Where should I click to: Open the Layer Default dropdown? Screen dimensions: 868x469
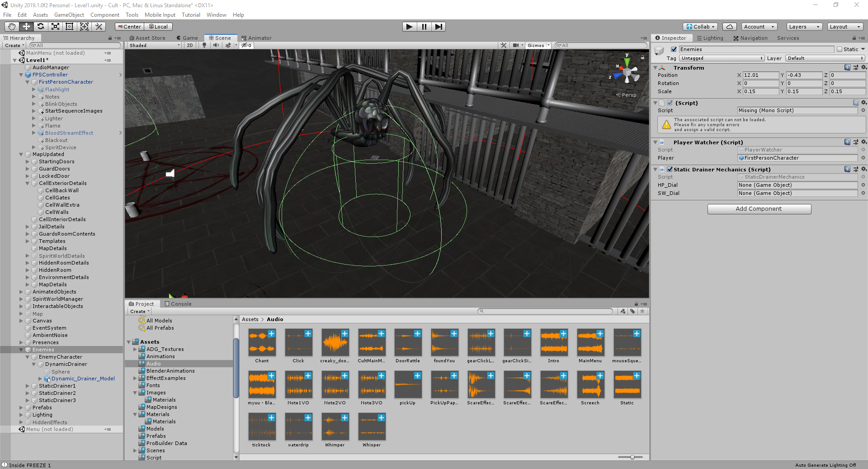click(x=825, y=58)
